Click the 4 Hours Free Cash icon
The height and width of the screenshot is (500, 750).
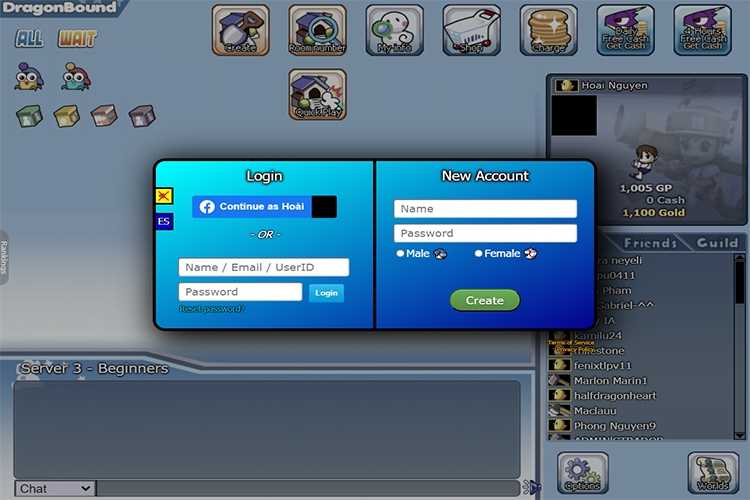click(703, 30)
